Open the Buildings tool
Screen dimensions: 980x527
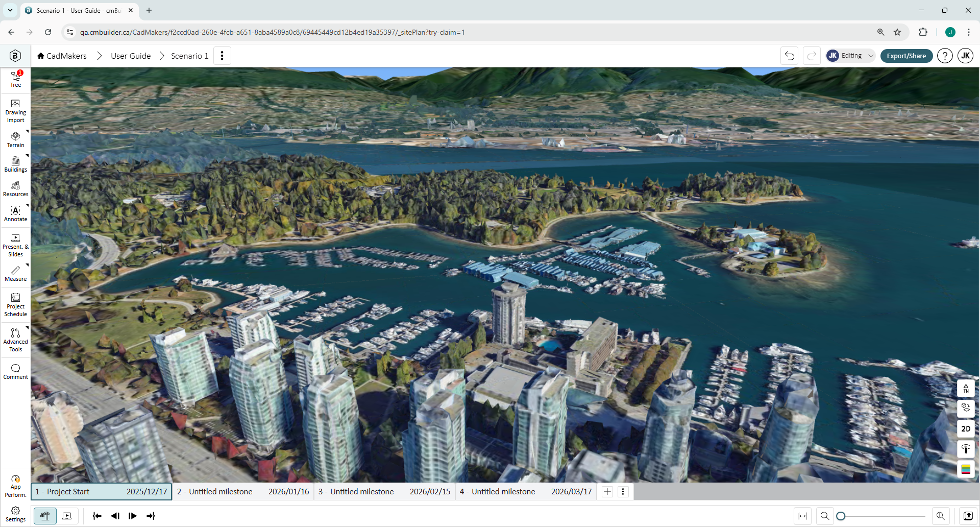pos(15,164)
